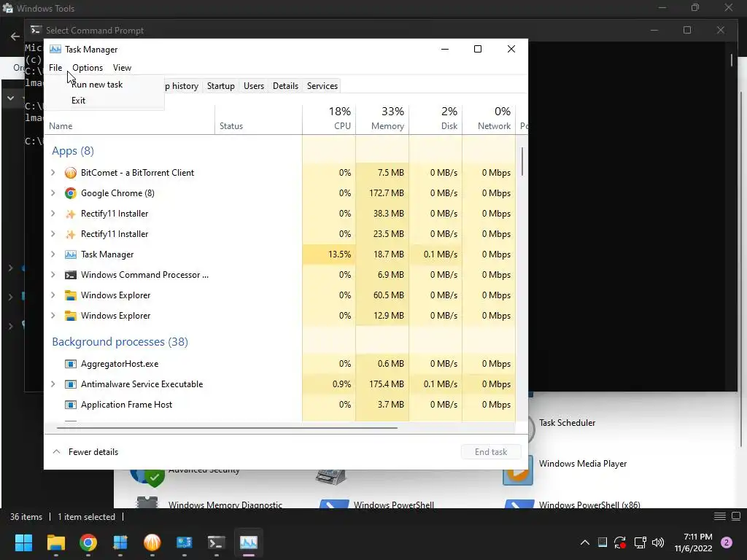Sort processes by CPU column

click(329, 119)
